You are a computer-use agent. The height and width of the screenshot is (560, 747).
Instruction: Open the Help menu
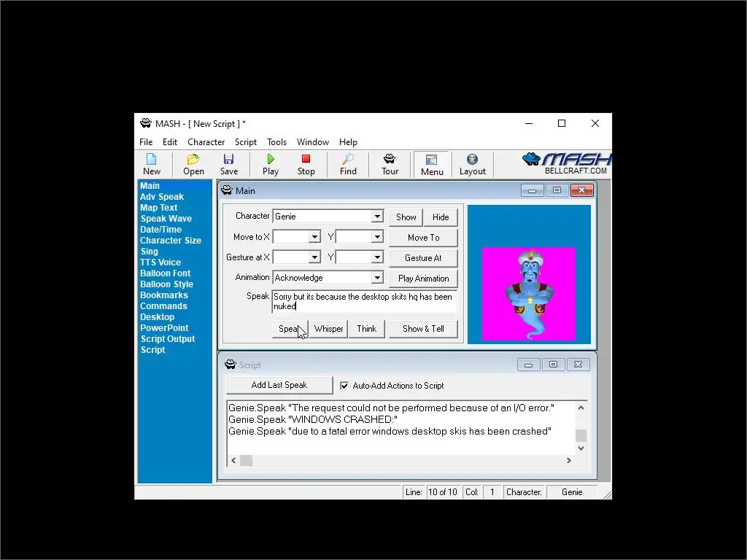348,142
